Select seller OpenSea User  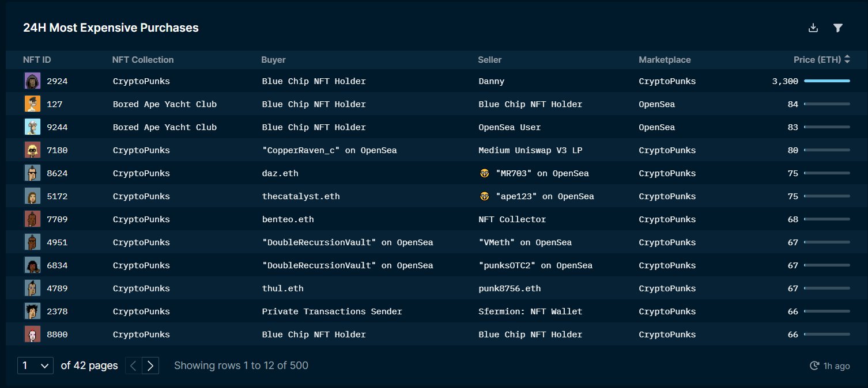click(510, 127)
